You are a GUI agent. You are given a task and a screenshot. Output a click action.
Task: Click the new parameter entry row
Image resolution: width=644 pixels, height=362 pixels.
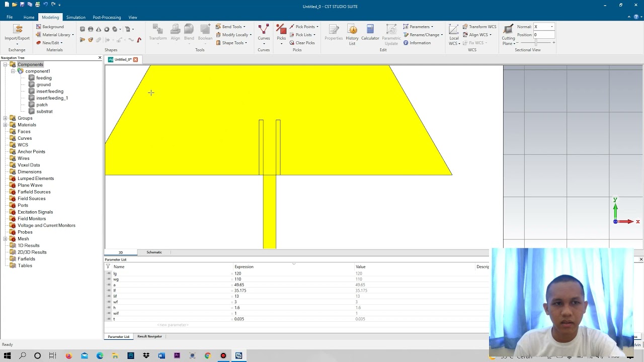coord(173,325)
